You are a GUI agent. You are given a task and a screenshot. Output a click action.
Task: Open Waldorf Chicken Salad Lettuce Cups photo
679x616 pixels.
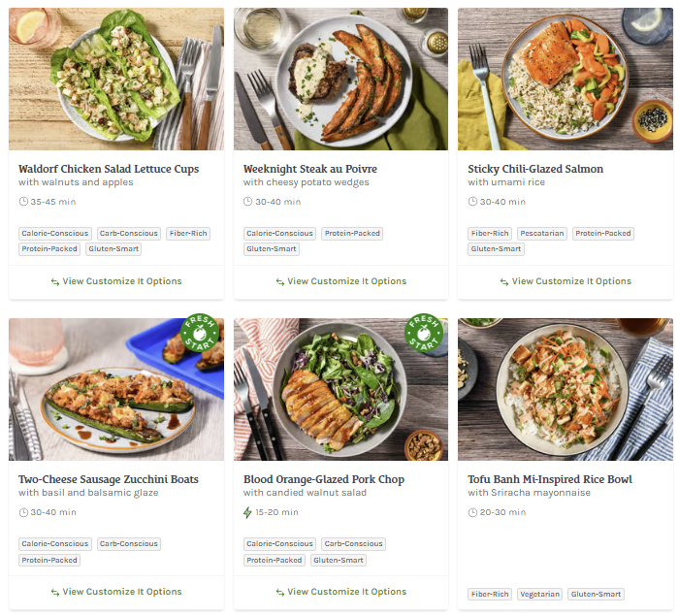115,79
